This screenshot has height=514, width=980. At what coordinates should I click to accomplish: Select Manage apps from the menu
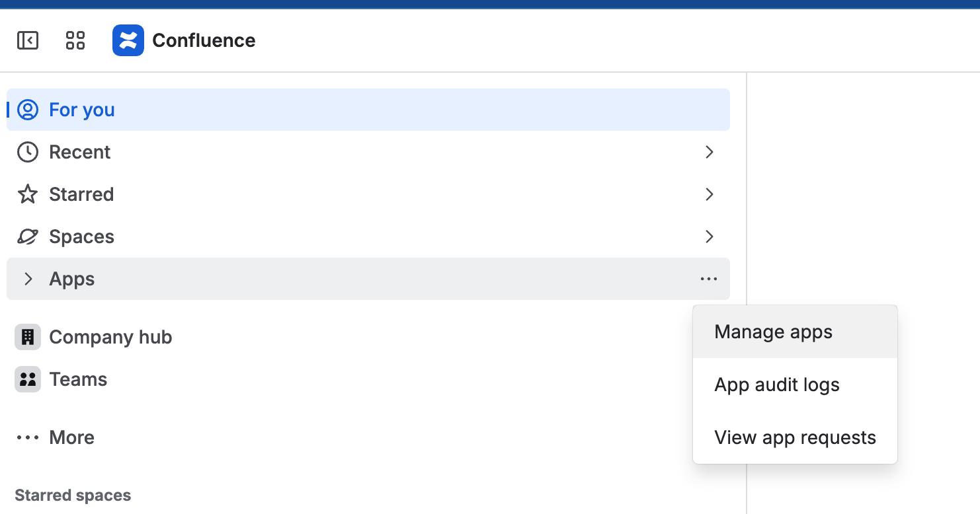[773, 332]
